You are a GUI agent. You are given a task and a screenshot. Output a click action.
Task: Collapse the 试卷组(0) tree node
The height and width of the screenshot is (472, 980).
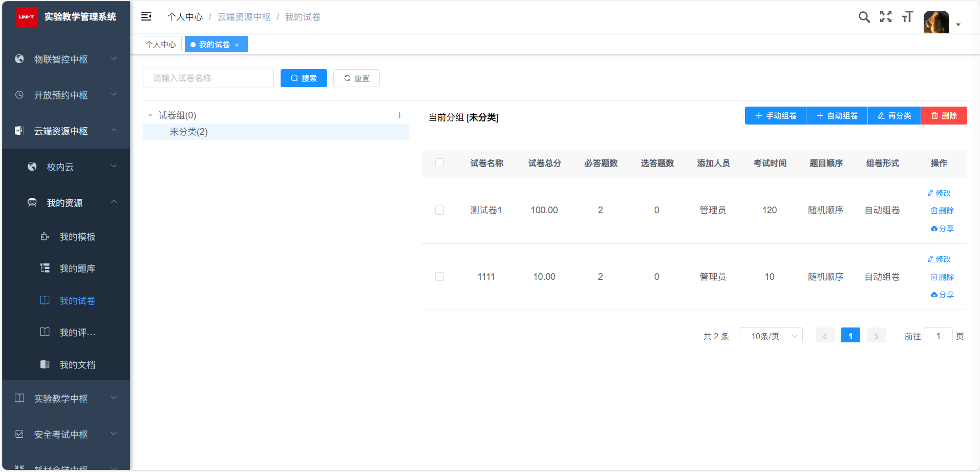pos(151,115)
